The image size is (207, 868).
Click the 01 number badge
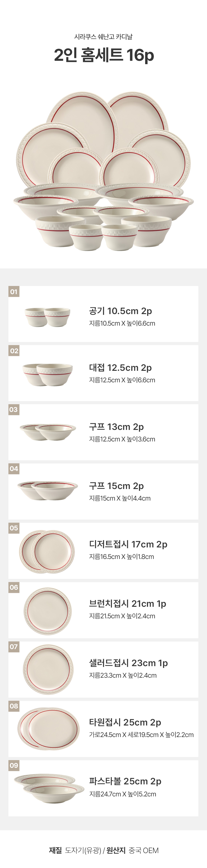tap(14, 291)
